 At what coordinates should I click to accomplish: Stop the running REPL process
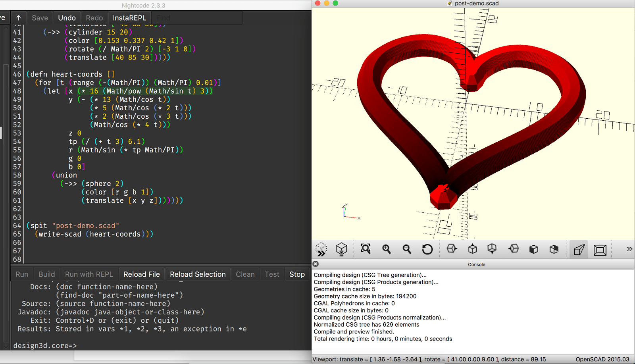click(297, 274)
